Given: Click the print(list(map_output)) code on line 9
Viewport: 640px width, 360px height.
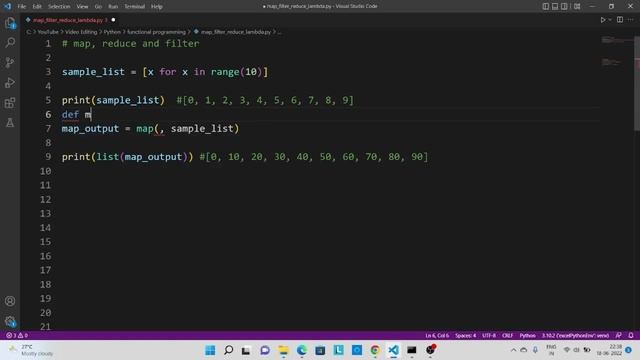Looking at the screenshot, I should click(127, 157).
